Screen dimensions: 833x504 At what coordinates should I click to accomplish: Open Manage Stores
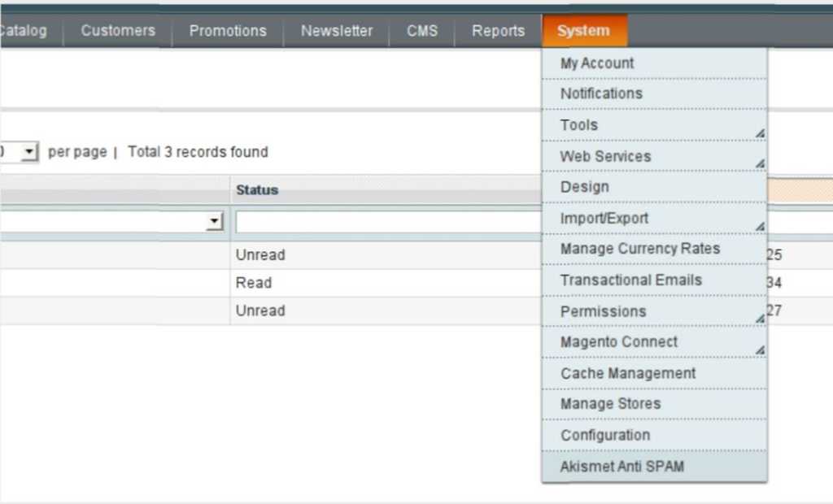coord(655,404)
